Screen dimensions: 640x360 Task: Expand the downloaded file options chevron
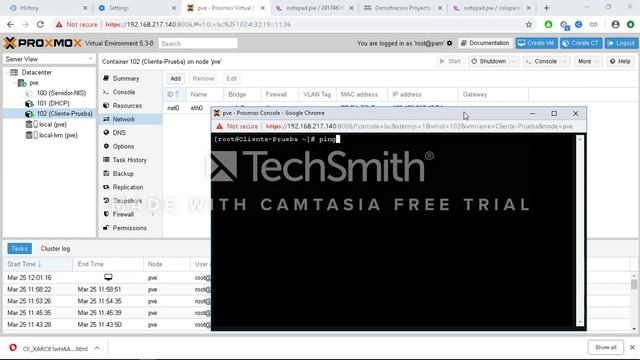[97, 348]
